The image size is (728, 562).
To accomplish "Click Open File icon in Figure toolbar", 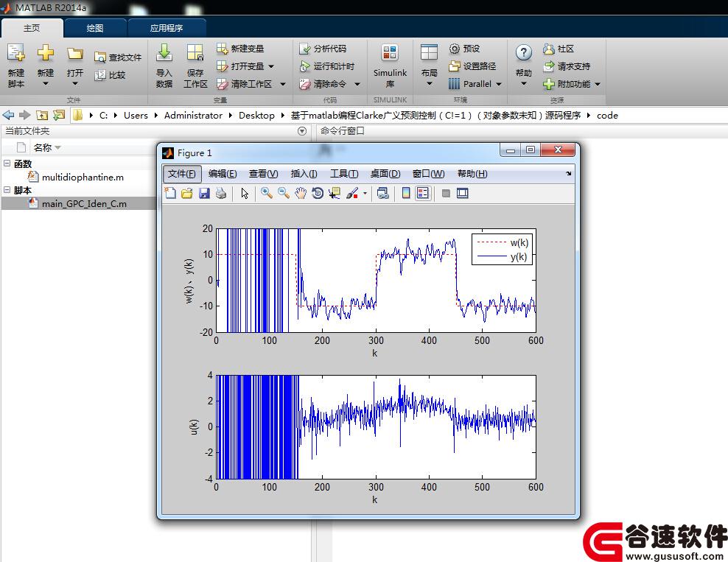I will pos(187,193).
